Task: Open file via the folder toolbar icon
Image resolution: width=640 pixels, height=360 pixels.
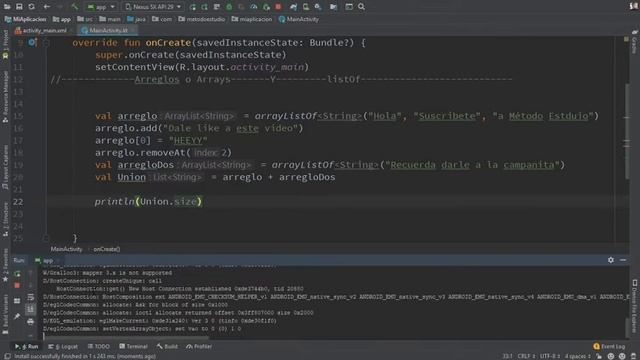Action: pos(7,7)
